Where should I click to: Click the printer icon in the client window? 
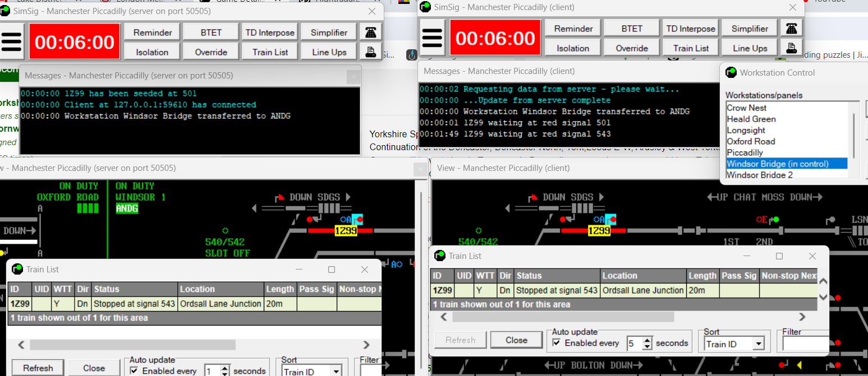point(792,48)
